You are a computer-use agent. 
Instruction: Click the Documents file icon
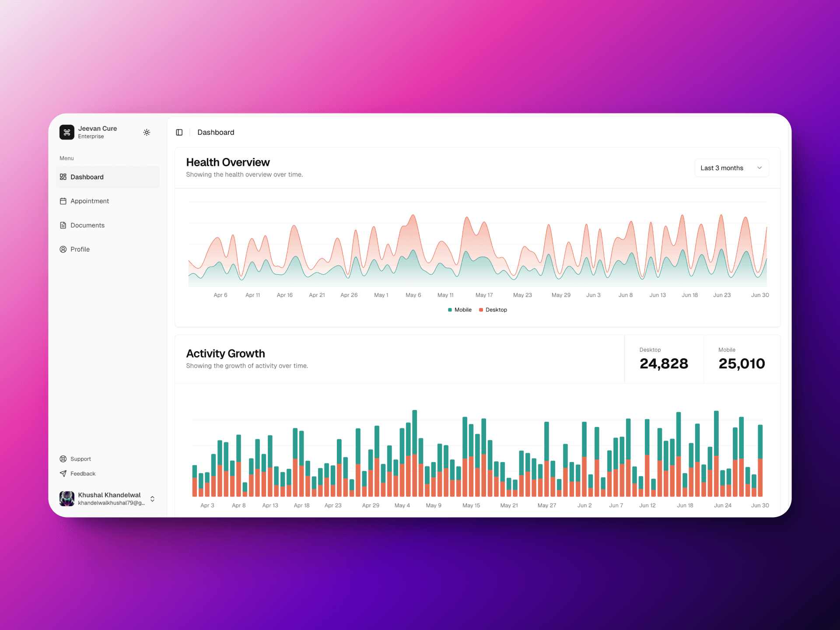coord(63,225)
